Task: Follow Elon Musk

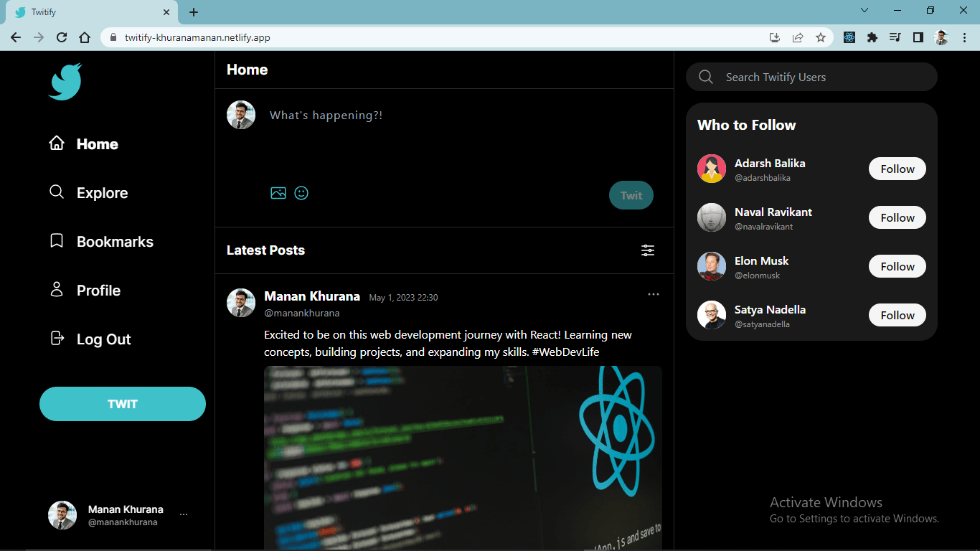Action: (x=897, y=266)
